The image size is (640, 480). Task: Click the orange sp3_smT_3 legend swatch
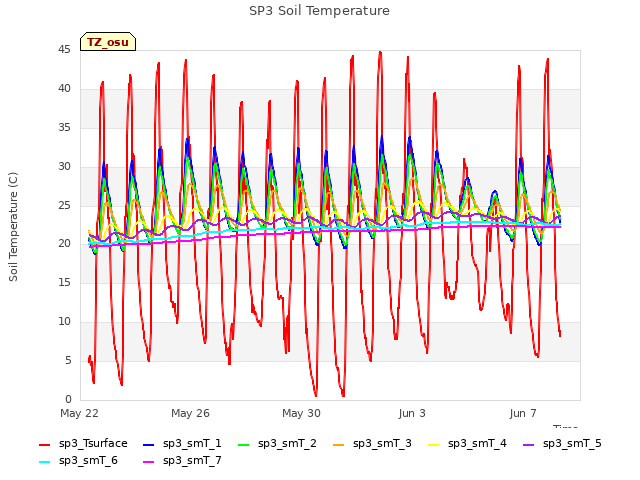[x=339, y=444]
